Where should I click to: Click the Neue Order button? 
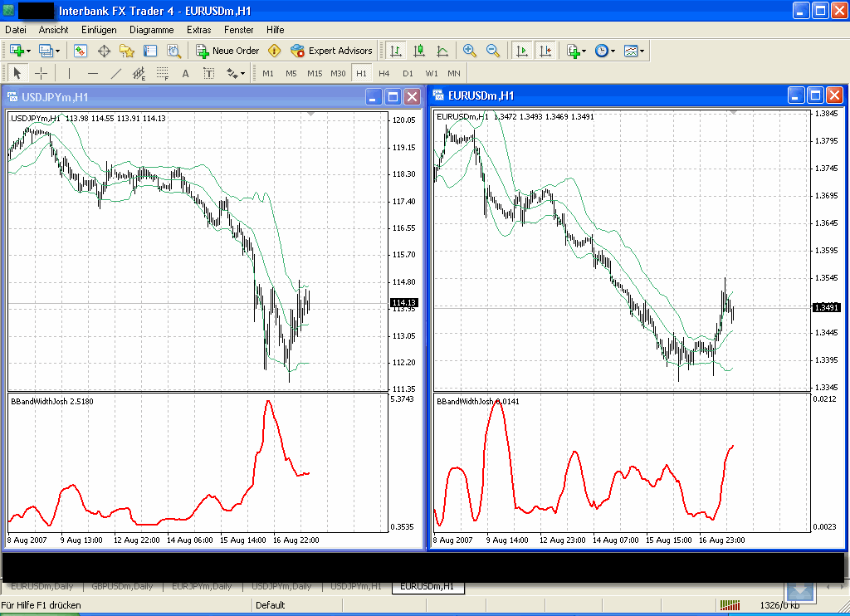pos(227,51)
